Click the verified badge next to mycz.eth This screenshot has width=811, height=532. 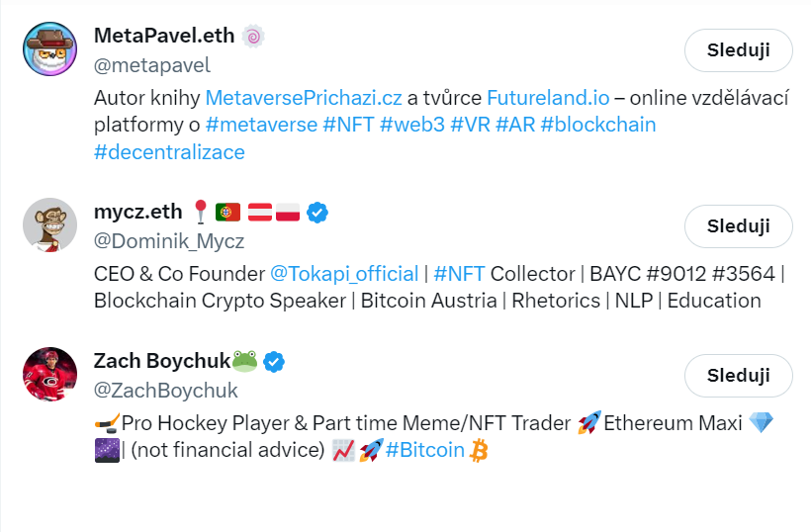[317, 212]
